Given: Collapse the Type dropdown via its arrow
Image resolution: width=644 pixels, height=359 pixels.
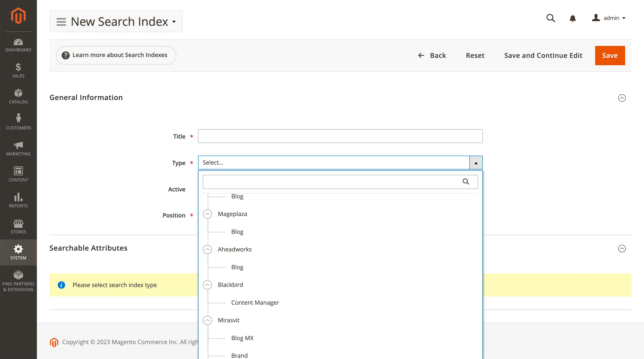Looking at the screenshot, I should point(476,163).
